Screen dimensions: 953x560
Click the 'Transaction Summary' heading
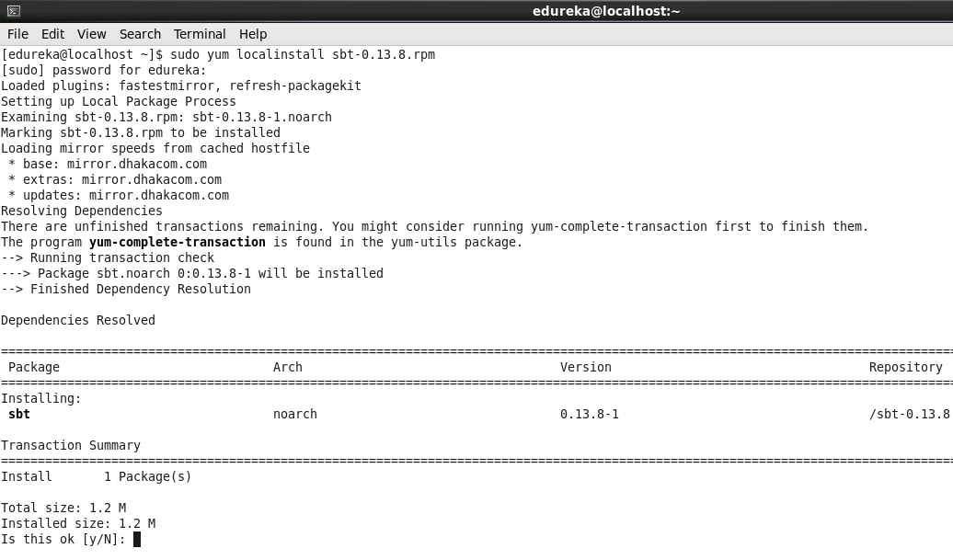tap(71, 445)
